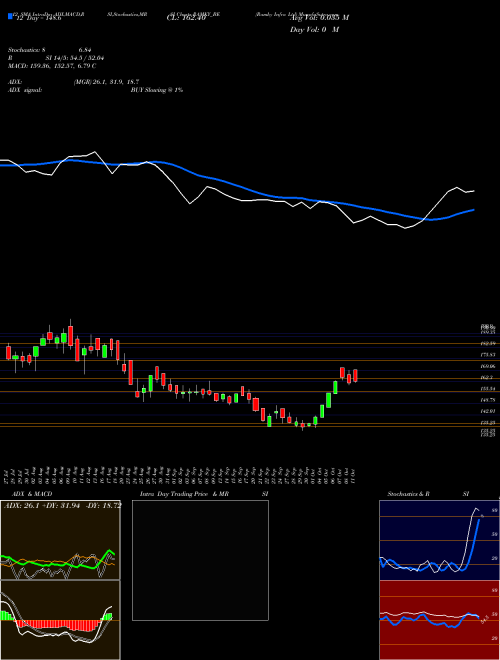This screenshot has height=660, width=500.
Task: Click the 'ADX: 26.1 +DY: 31.94 -DY: 18.72' header
Action: pos(62,505)
